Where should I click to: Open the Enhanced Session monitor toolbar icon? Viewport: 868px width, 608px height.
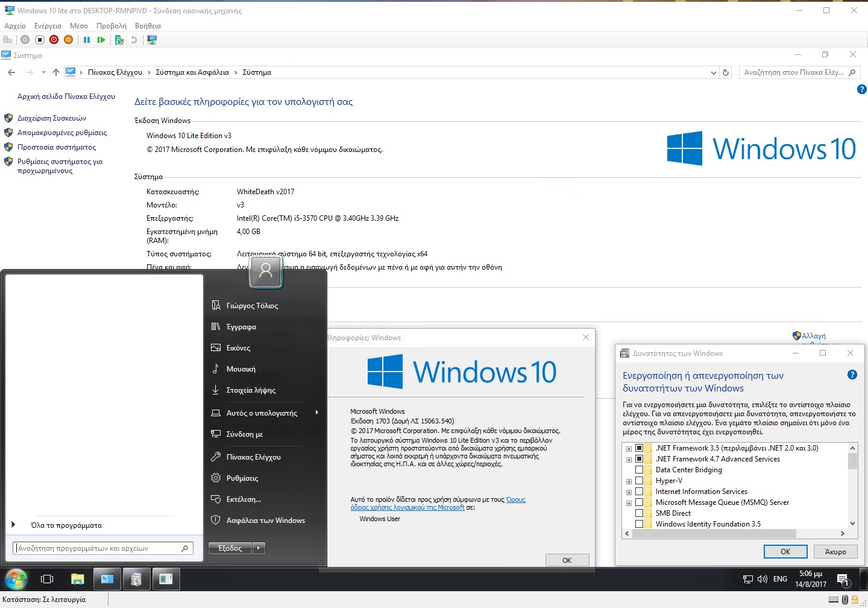pyautogui.click(x=152, y=40)
